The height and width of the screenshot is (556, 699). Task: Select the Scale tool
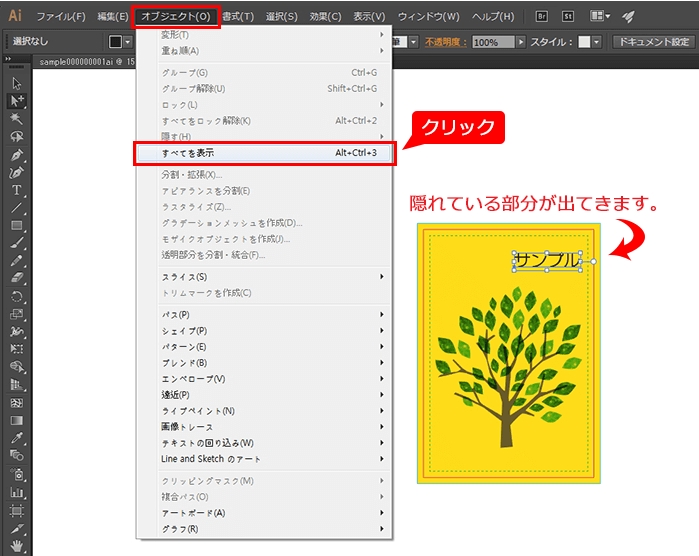point(16,314)
